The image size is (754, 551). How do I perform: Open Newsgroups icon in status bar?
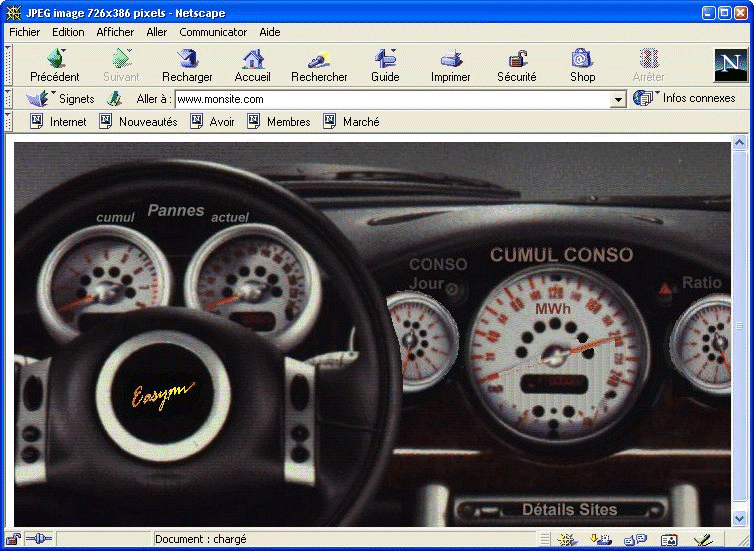[635, 540]
